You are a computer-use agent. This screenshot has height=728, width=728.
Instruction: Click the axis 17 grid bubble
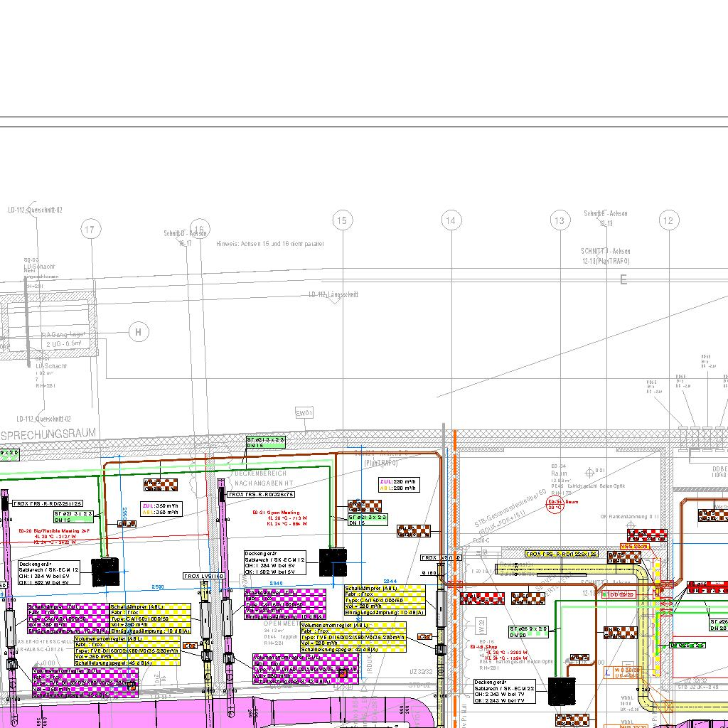[89, 230]
